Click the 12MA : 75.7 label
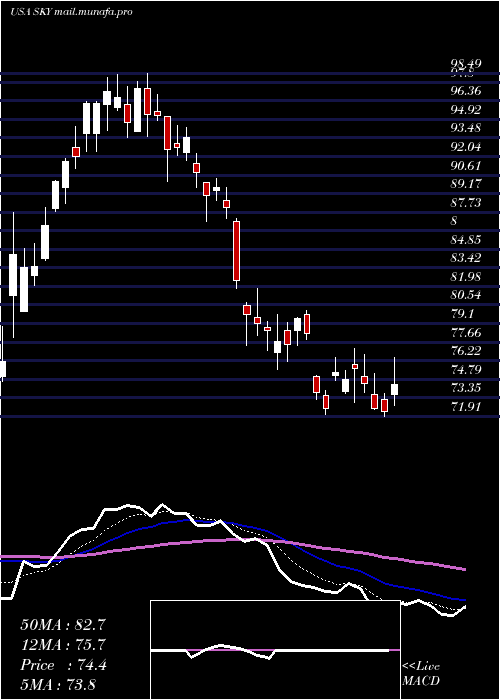The height and width of the screenshot is (700, 500). [63, 645]
